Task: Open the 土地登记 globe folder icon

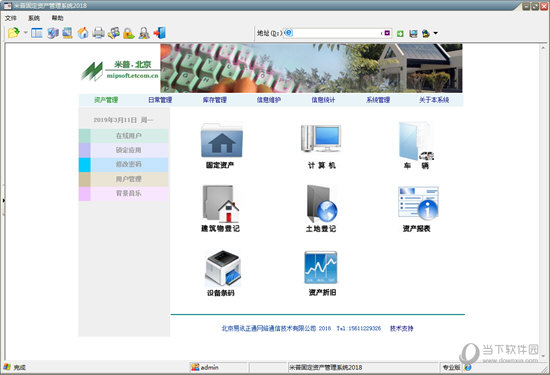Action: point(322,204)
